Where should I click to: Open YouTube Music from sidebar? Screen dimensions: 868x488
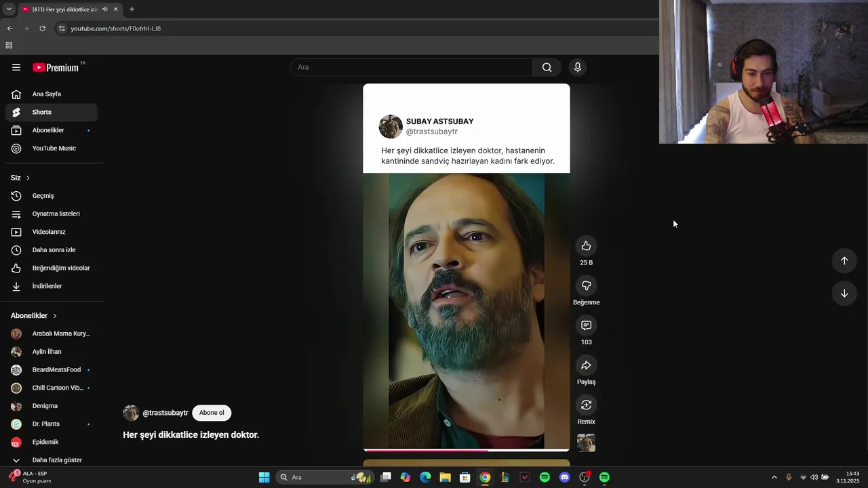coord(51,148)
